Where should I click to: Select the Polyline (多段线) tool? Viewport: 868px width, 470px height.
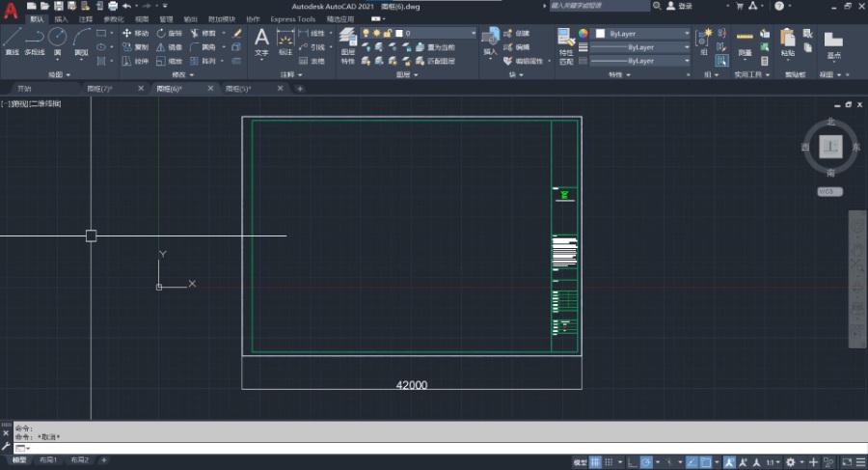(x=35, y=41)
